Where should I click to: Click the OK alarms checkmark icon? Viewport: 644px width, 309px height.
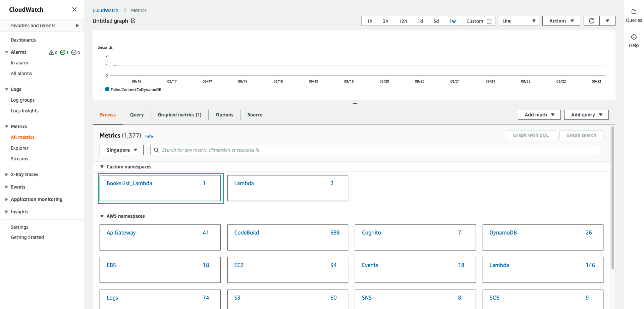point(63,52)
